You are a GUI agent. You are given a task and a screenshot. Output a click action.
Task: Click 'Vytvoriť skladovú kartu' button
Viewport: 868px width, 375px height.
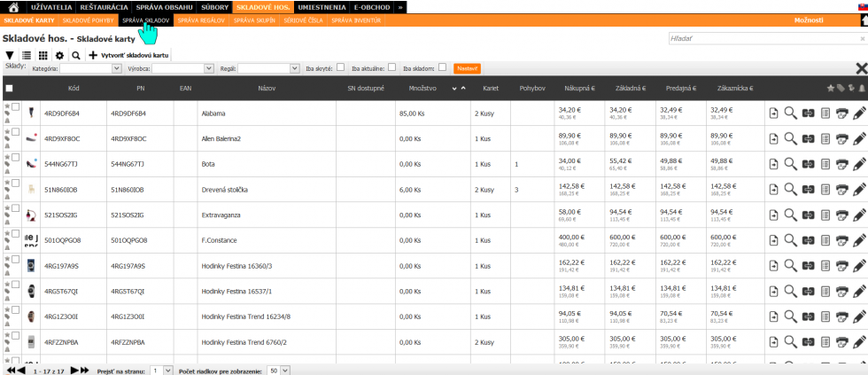tap(130, 55)
